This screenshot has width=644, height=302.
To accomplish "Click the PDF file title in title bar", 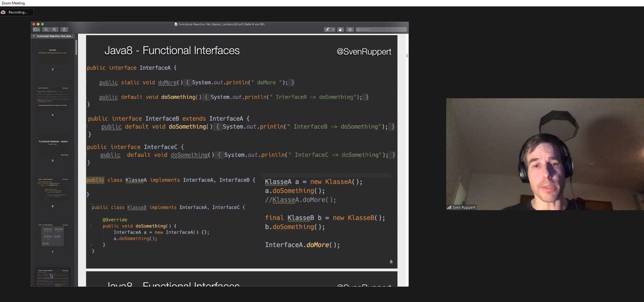I will pyautogui.click(x=220, y=24).
